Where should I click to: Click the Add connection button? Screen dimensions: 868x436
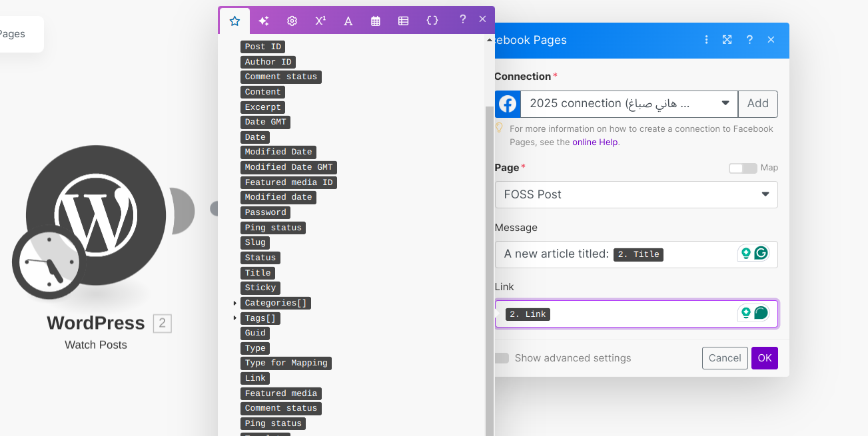click(757, 104)
